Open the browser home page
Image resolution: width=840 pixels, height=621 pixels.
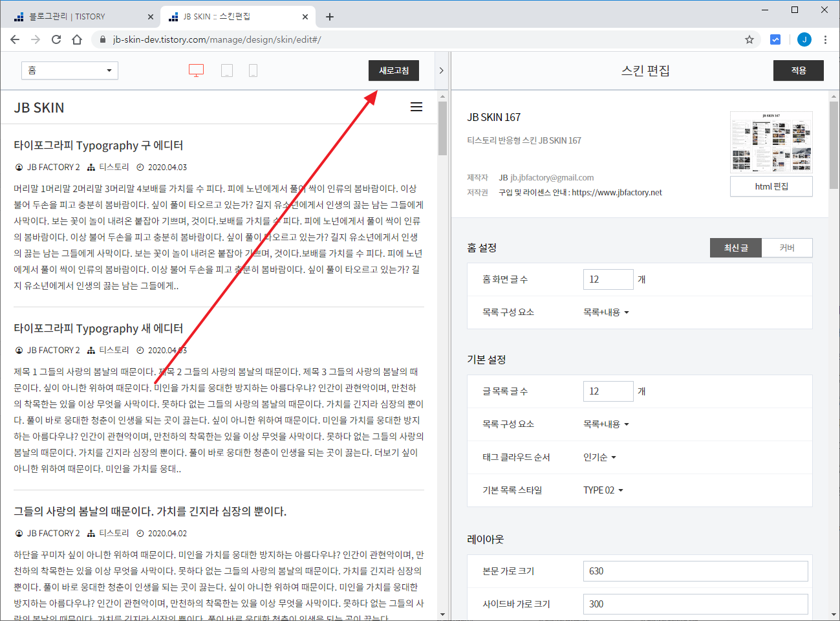[77, 39]
